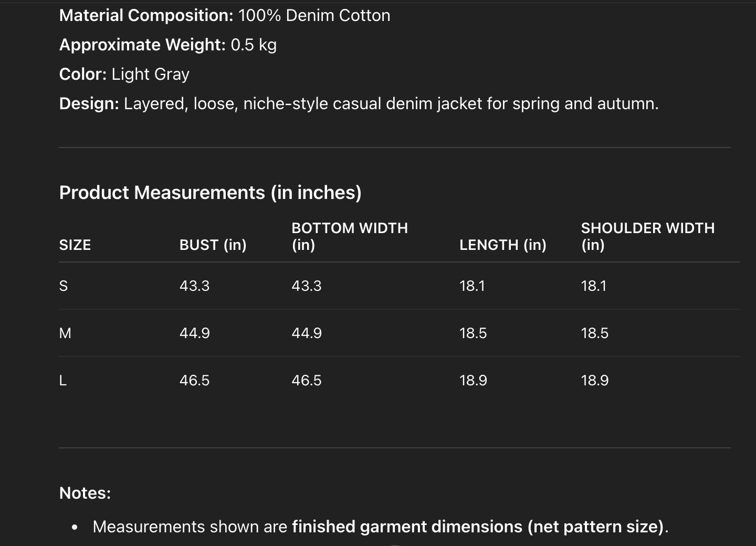
Task: Click the bust value for size L
Action: coord(194,381)
